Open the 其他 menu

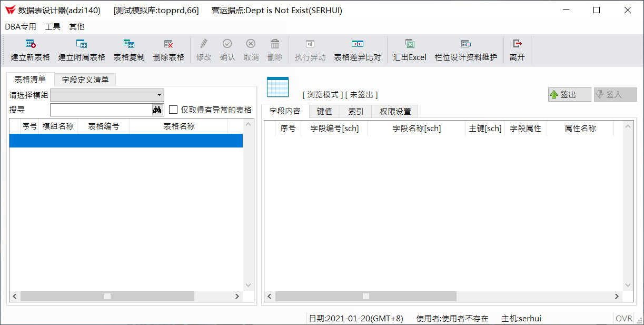click(x=77, y=26)
